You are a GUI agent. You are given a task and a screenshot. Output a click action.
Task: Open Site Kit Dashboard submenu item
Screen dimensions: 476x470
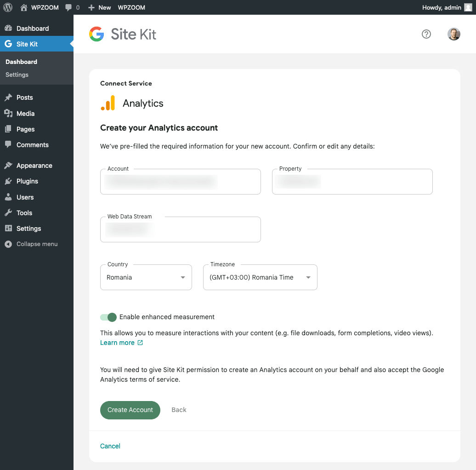(x=21, y=62)
